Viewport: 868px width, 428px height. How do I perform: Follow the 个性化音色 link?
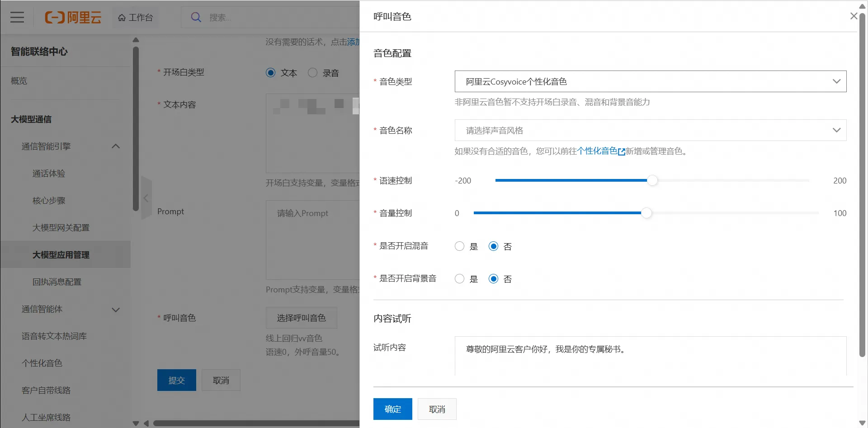[x=600, y=151]
